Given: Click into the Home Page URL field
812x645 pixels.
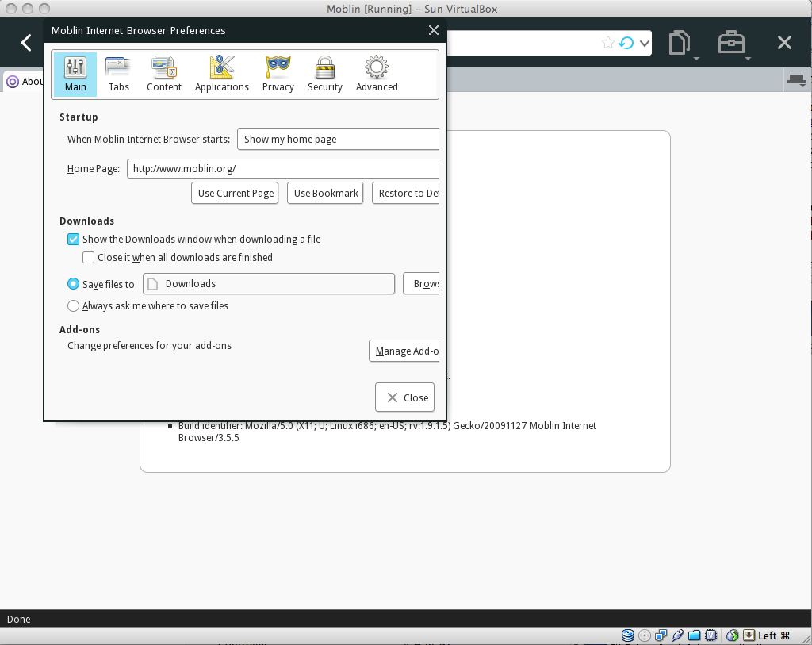Looking at the screenshot, I should [283, 168].
